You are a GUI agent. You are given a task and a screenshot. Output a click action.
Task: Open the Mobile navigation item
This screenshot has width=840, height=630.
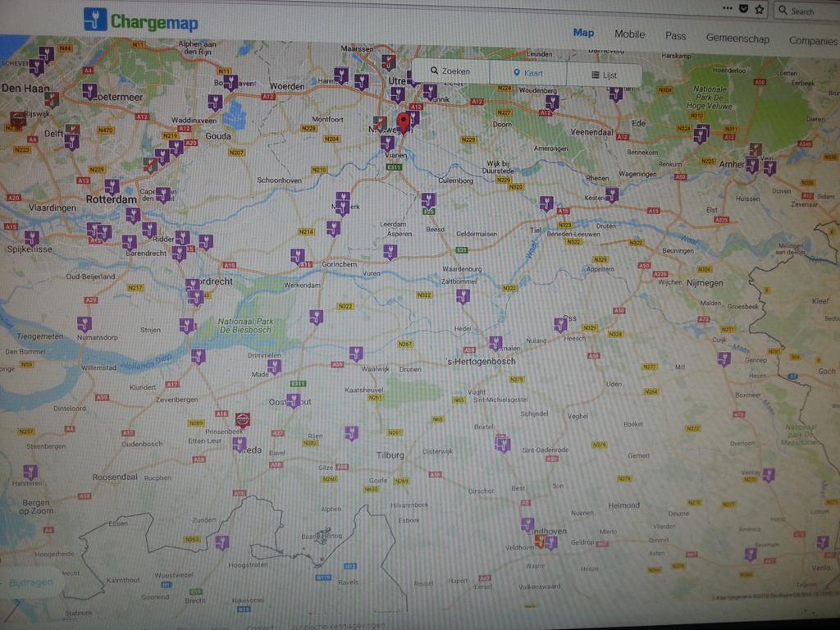(629, 34)
